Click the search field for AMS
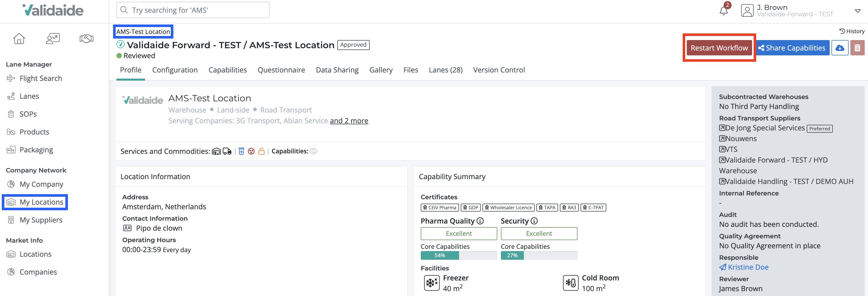Screen dimensions: 868x296 coord(193,10)
